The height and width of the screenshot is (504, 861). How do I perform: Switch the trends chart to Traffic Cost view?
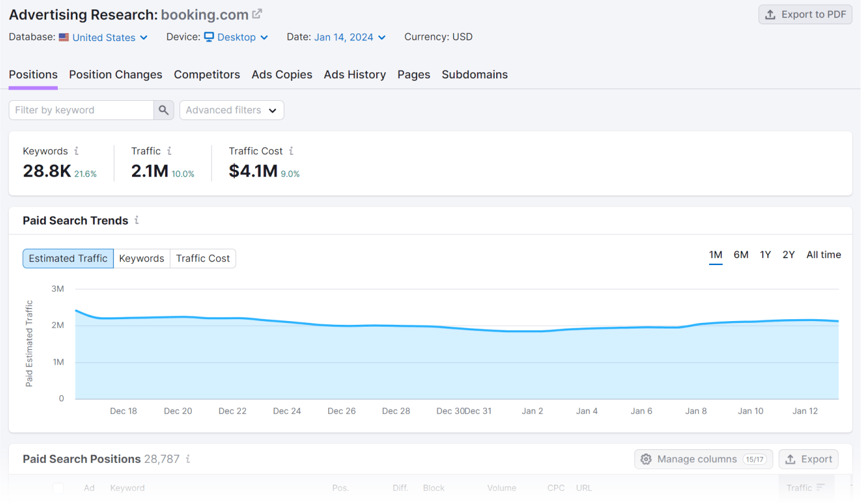pyautogui.click(x=203, y=258)
